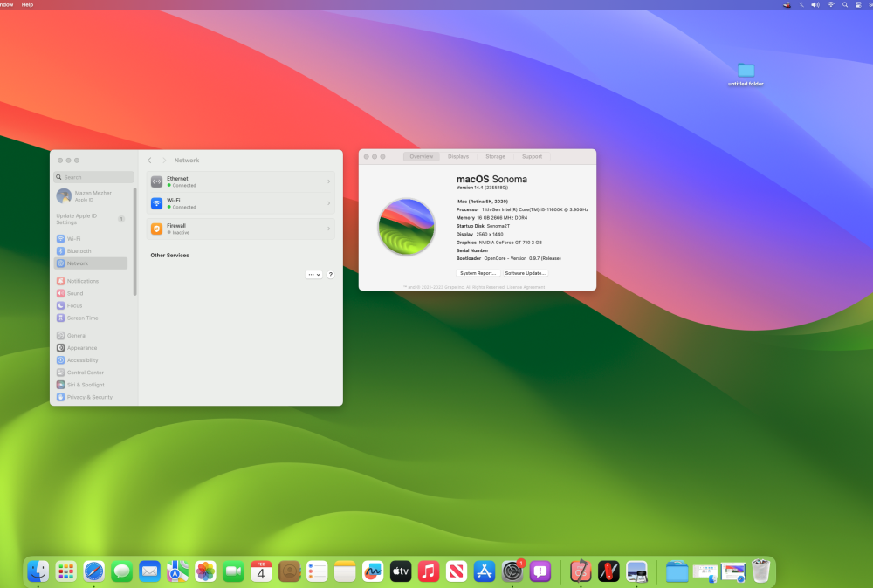Screen dimensions: 873x588
Task: Open Photos app in dock
Action: (x=205, y=571)
